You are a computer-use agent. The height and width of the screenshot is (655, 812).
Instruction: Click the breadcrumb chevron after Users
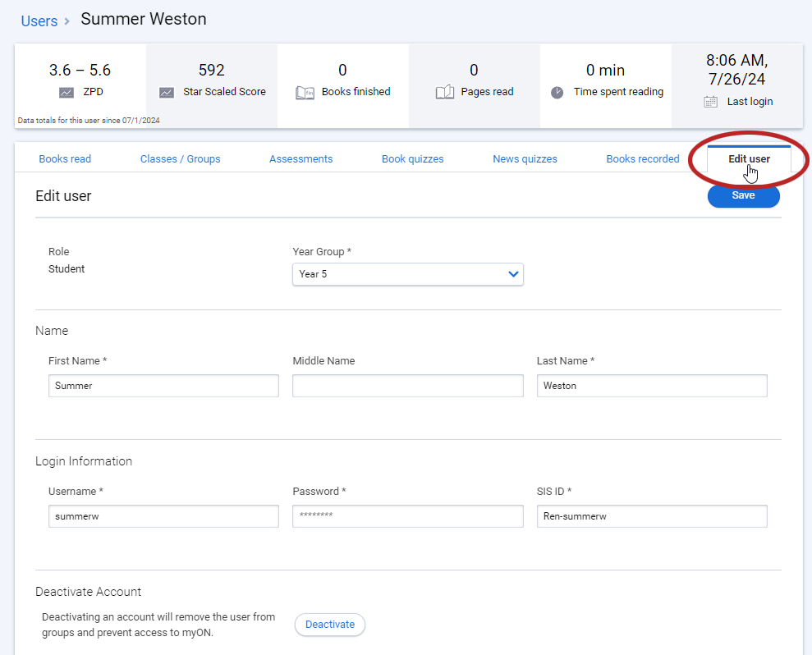67,21
